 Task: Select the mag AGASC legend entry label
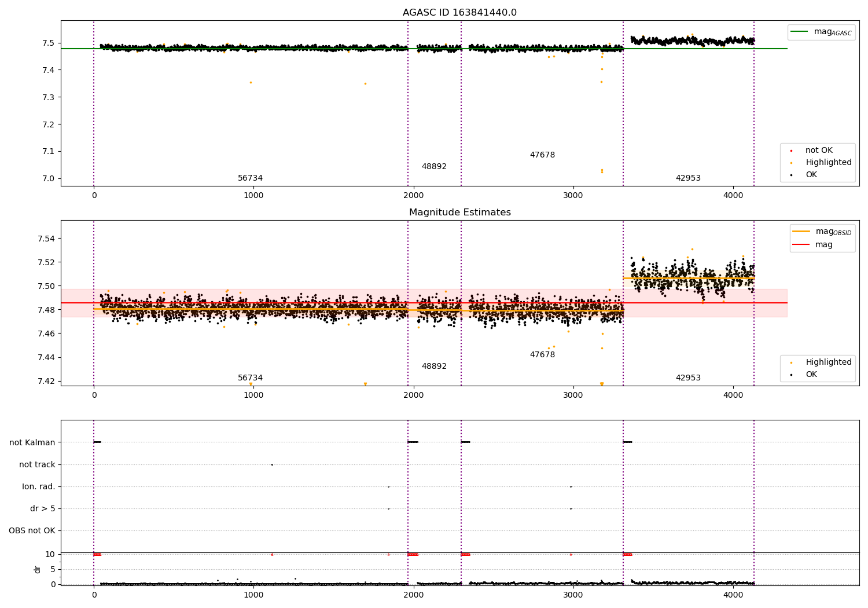[833, 32]
